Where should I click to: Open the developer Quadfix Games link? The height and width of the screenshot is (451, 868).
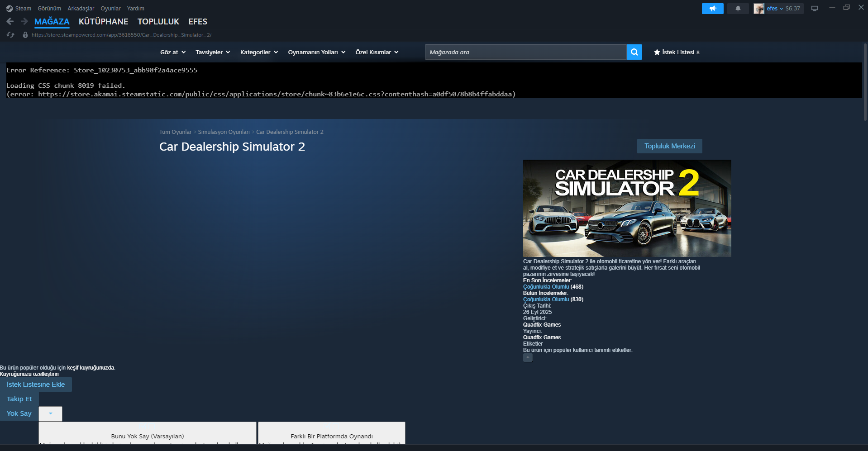point(542,325)
